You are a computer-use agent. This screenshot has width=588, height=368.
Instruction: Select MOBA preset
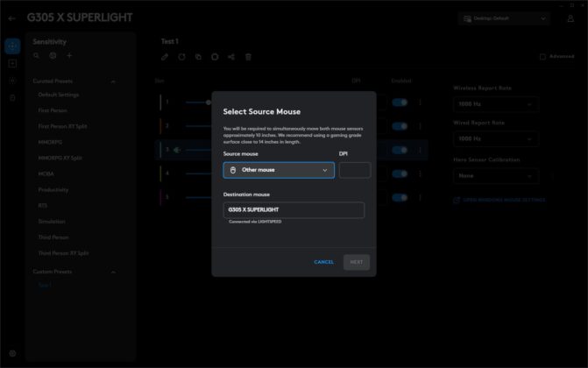pyautogui.click(x=46, y=173)
